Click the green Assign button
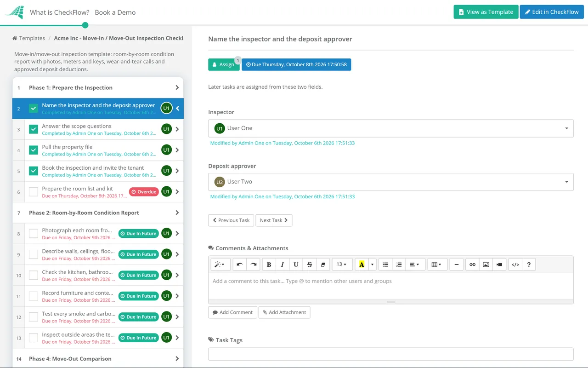Screen dimensions: 588x368 coord(224,64)
